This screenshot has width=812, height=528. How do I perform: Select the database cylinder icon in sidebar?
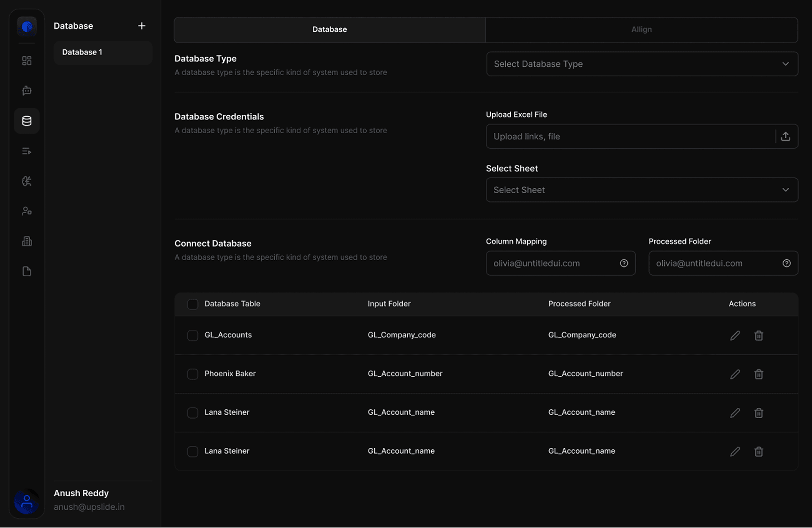click(x=27, y=121)
